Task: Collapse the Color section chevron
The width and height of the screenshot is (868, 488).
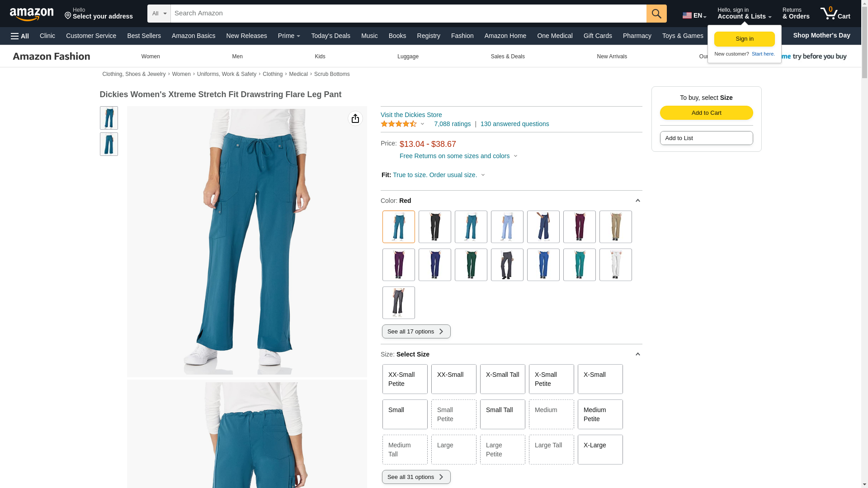Action: (637, 201)
